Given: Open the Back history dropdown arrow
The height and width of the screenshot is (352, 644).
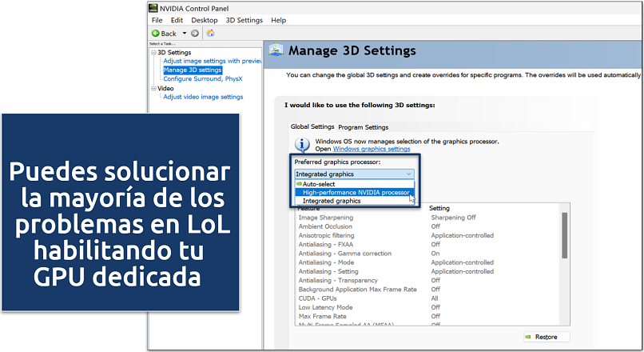Looking at the screenshot, I should tap(184, 34).
